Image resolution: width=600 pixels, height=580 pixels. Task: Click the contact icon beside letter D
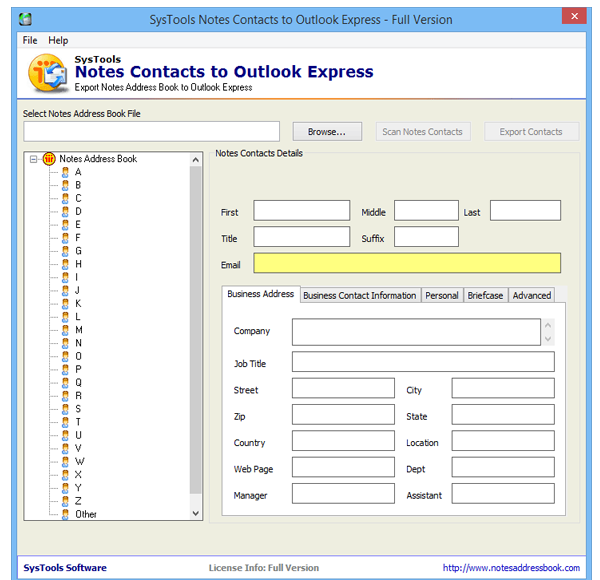pos(65,212)
